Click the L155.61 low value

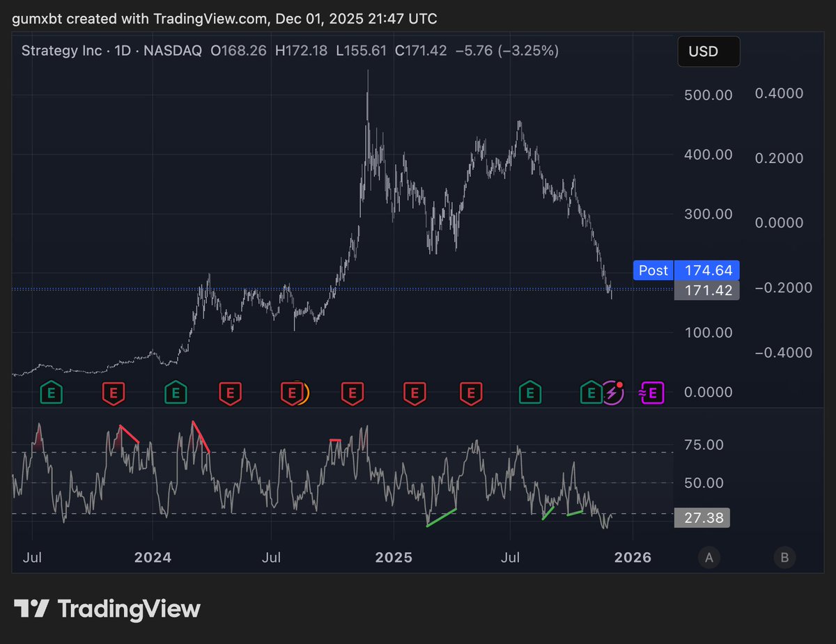click(360, 51)
